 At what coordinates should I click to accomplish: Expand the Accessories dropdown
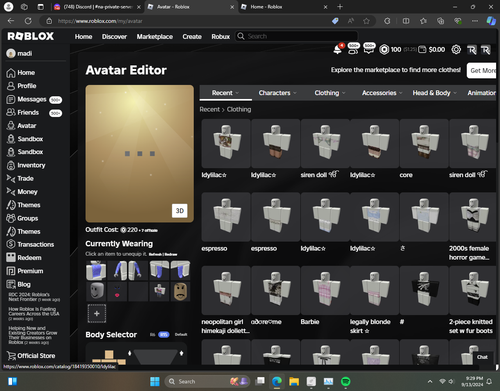click(x=382, y=93)
